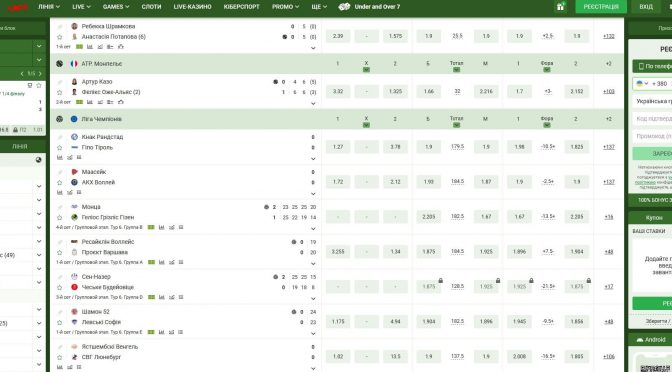
Task: Favorite the Проект Варшава match star
Action: (x=60, y=252)
